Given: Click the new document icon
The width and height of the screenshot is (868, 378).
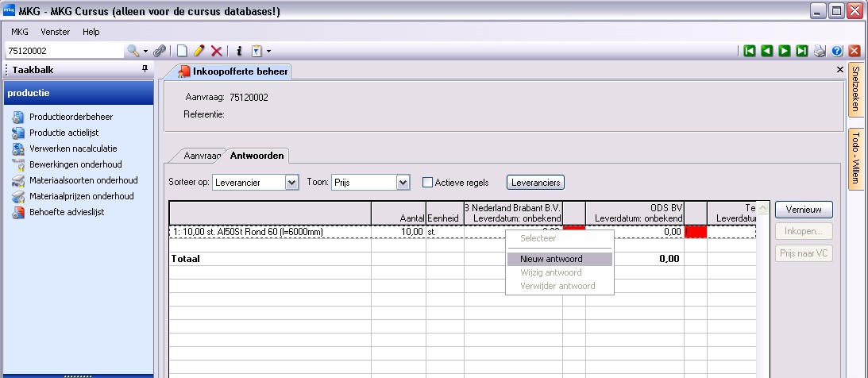Looking at the screenshot, I should (x=182, y=51).
